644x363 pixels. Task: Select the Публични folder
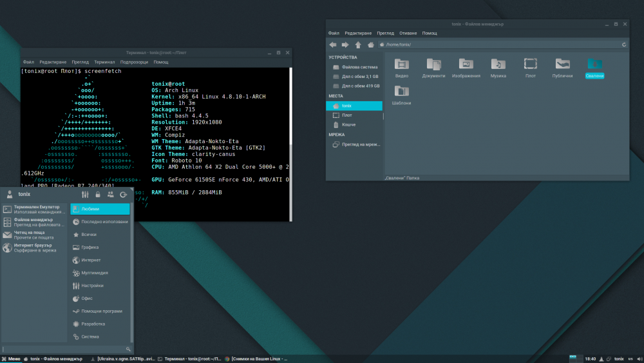(562, 68)
